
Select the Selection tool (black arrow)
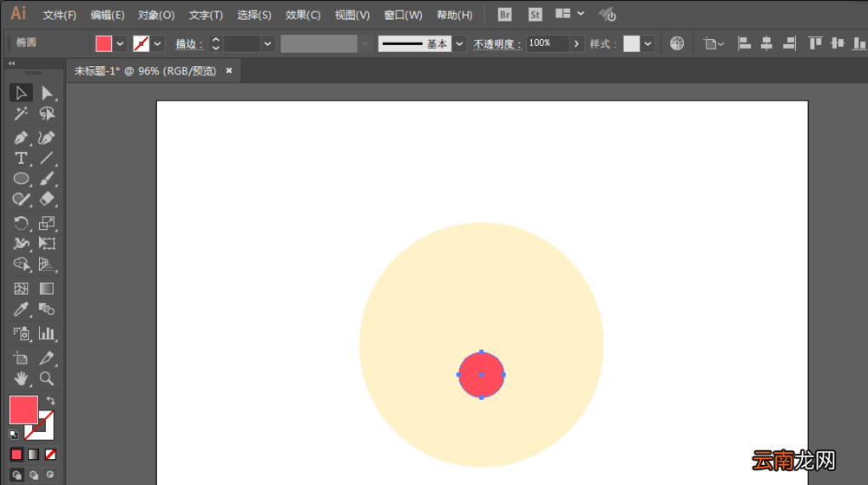pos(21,93)
